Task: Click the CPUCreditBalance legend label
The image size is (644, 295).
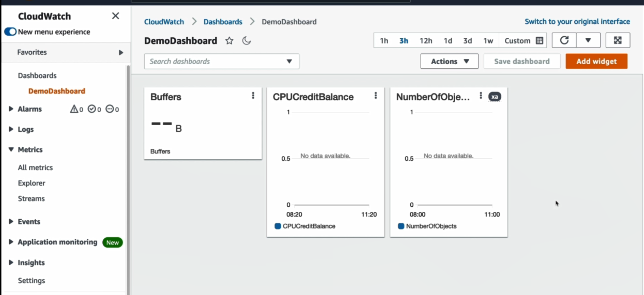Action: pos(309,226)
